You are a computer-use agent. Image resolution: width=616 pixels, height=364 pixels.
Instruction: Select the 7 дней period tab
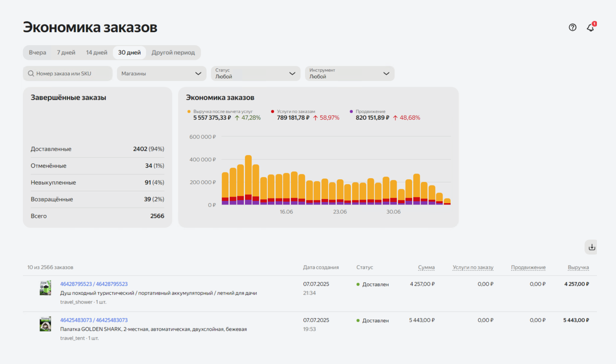coord(66,52)
